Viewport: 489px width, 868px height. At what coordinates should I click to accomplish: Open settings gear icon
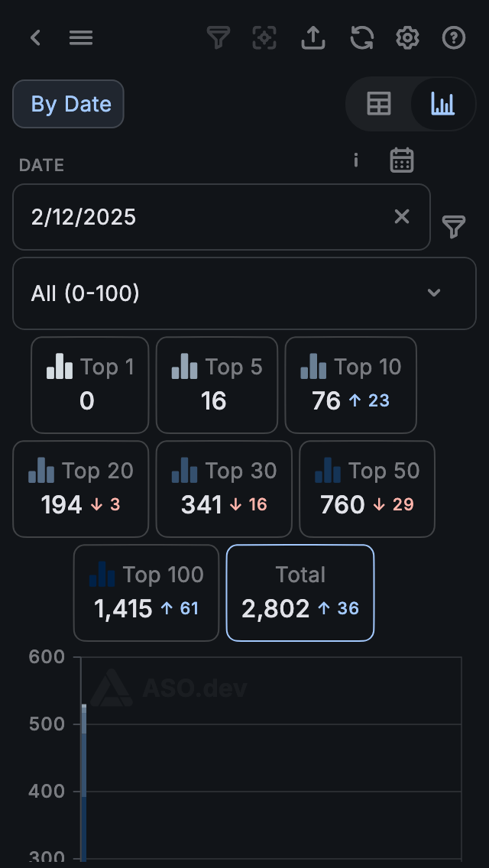click(x=408, y=37)
